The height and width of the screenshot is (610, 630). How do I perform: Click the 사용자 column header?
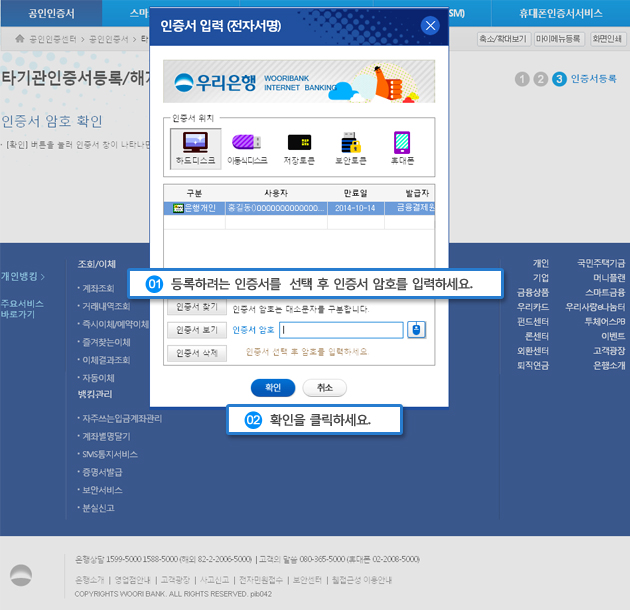276,193
